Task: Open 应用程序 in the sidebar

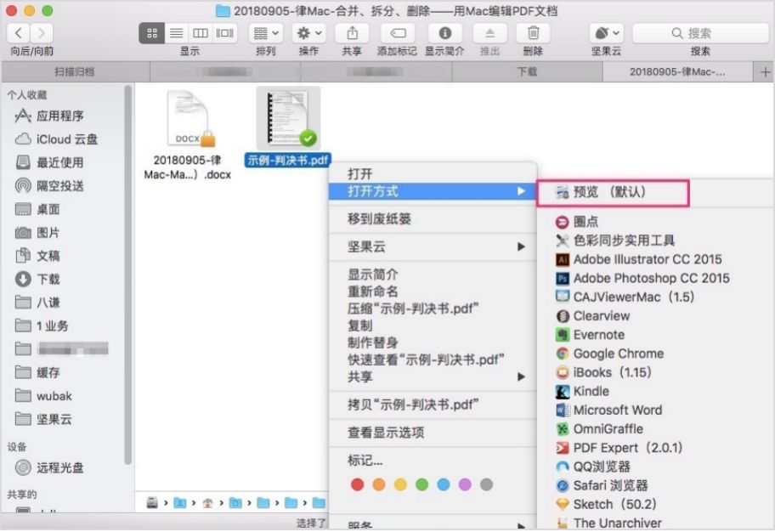Action: pos(59,116)
